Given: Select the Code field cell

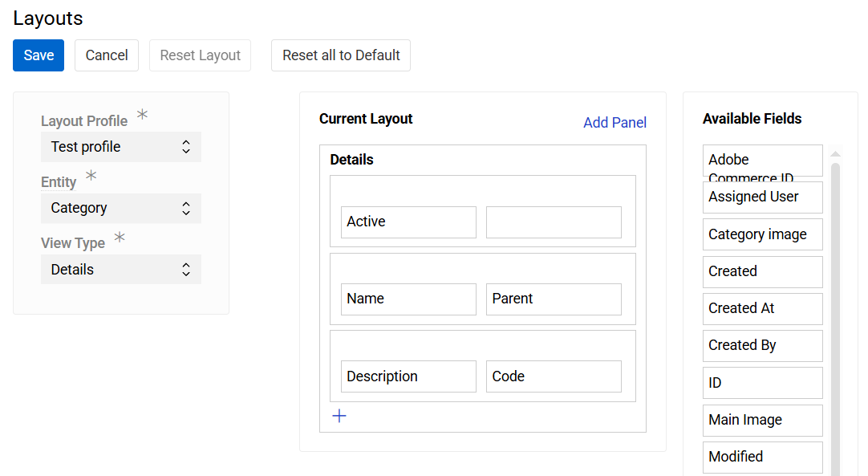Looking at the screenshot, I should 554,376.
